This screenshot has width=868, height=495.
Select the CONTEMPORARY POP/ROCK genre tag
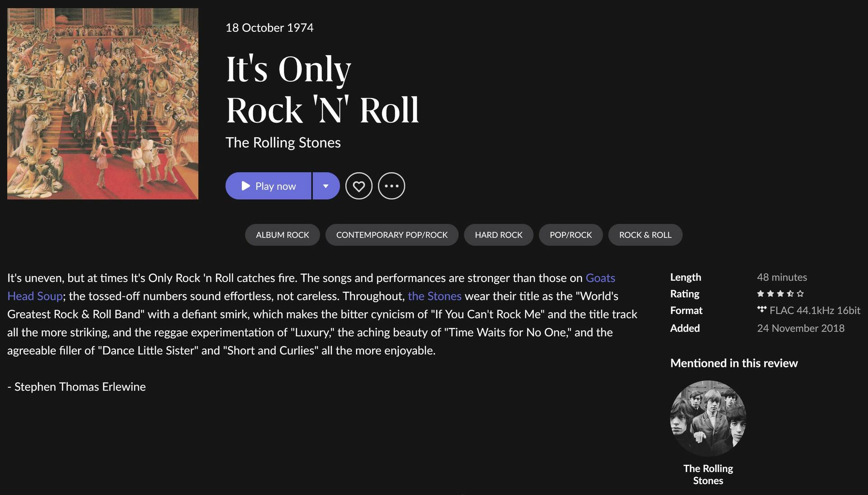[392, 235]
